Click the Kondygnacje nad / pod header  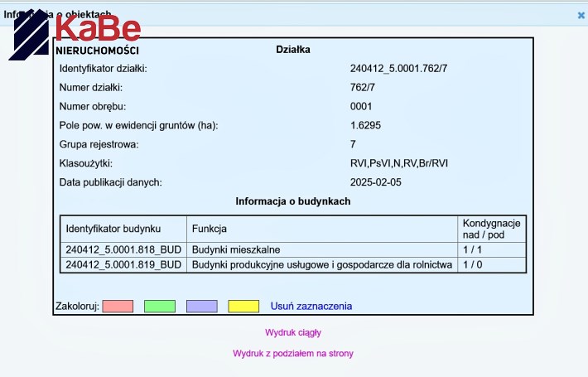492,229
